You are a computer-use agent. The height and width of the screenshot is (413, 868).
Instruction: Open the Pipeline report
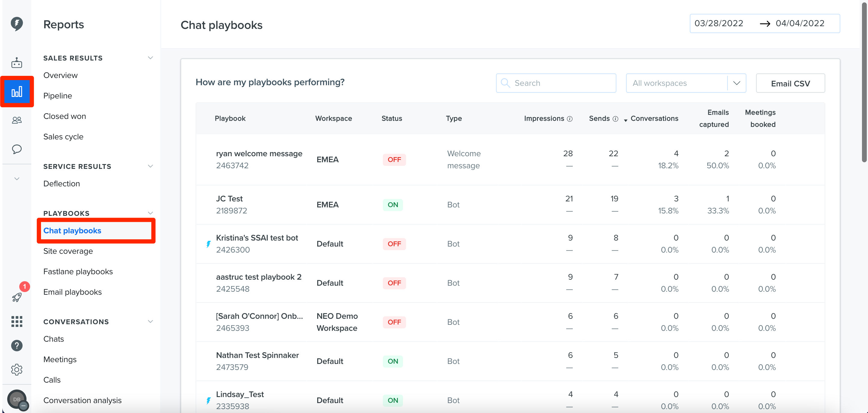(57, 96)
